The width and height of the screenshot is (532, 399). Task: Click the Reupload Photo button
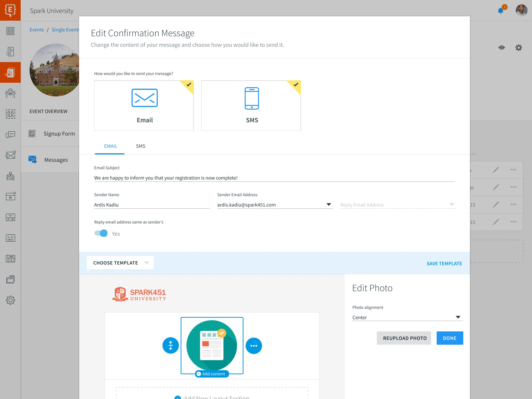[404, 338]
